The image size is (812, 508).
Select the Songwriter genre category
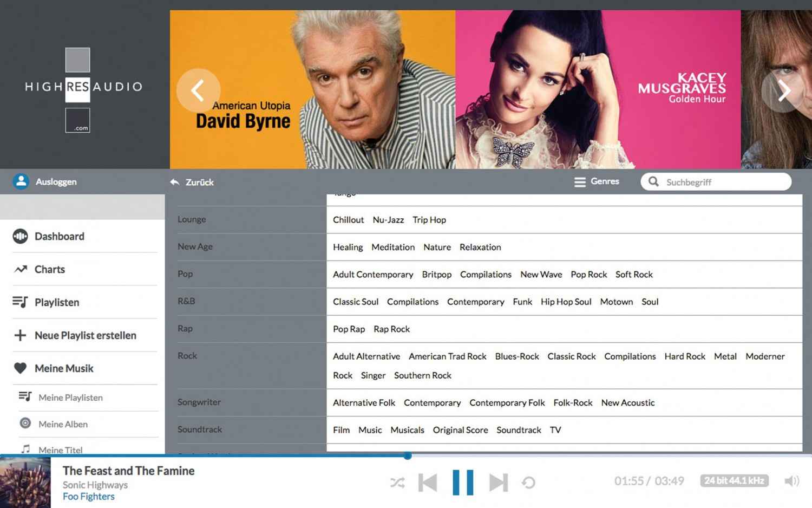(x=199, y=402)
